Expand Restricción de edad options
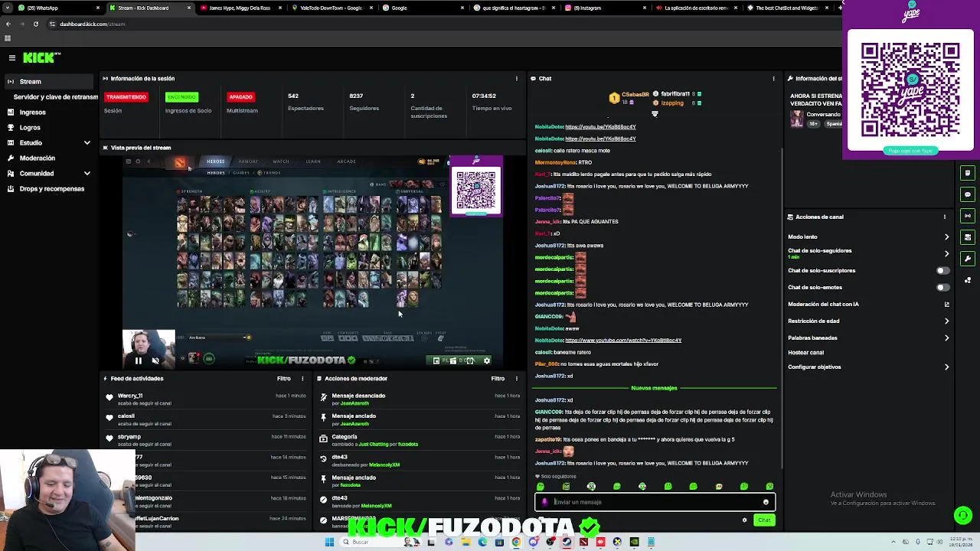This screenshot has height=551, width=980. [x=946, y=321]
